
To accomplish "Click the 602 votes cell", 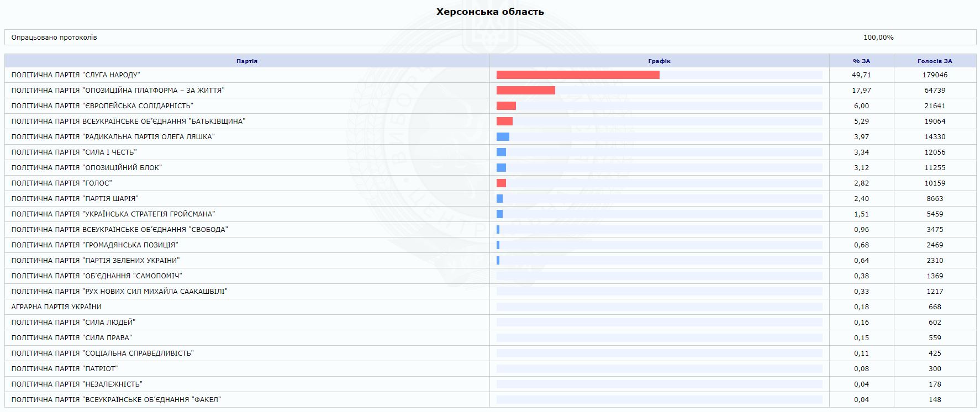I will tap(935, 323).
